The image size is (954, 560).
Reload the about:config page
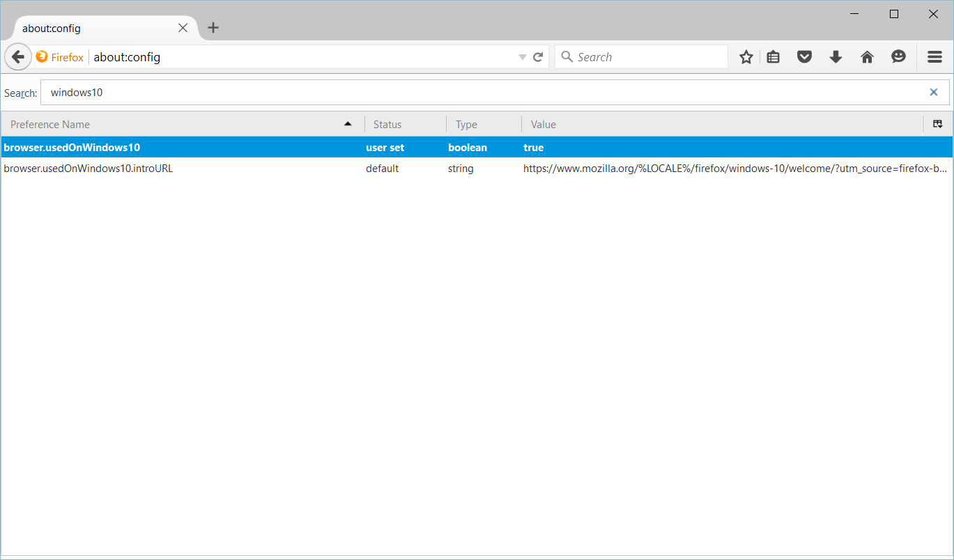coord(538,57)
